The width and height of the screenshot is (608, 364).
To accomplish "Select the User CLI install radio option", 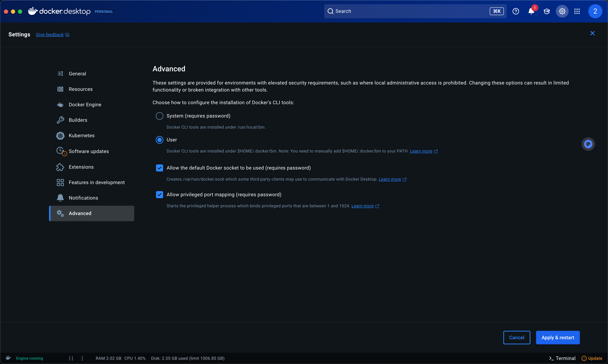I will tap(160, 140).
